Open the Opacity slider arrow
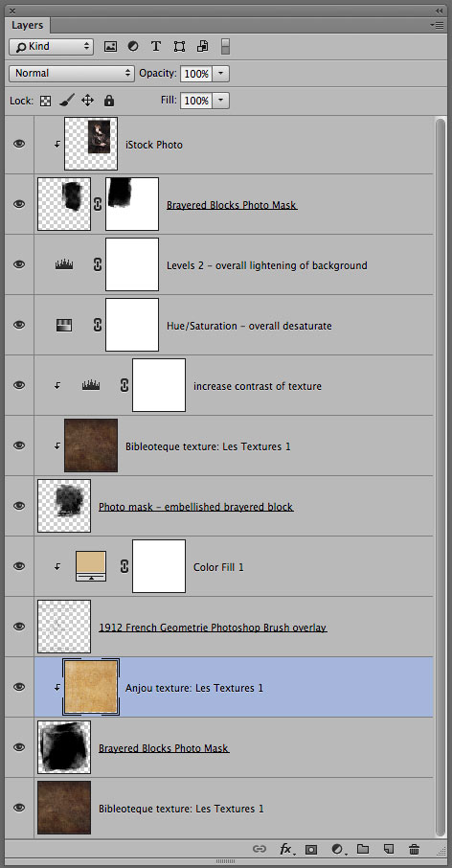This screenshot has width=452, height=868. [221, 74]
